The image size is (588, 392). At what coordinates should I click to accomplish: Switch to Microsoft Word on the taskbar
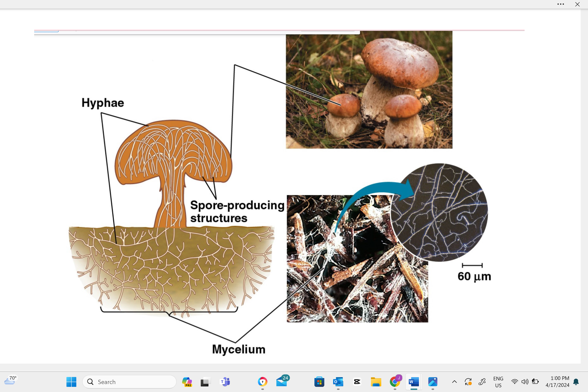414,382
